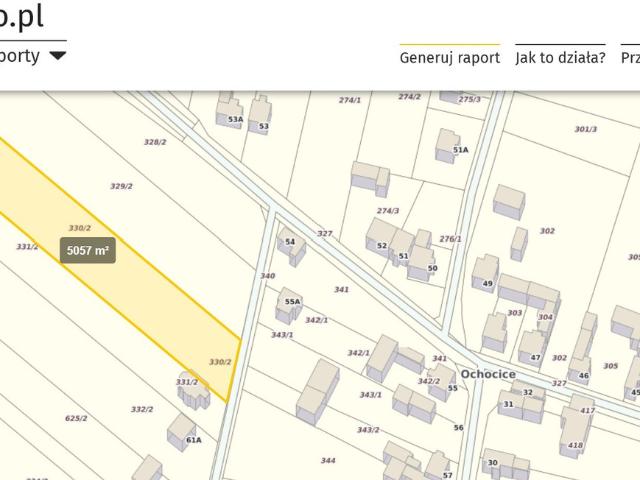This screenshot has width=640, height=480.
Task: Click the partially visible Prz menu item
Action: click(x=630, y=58)
